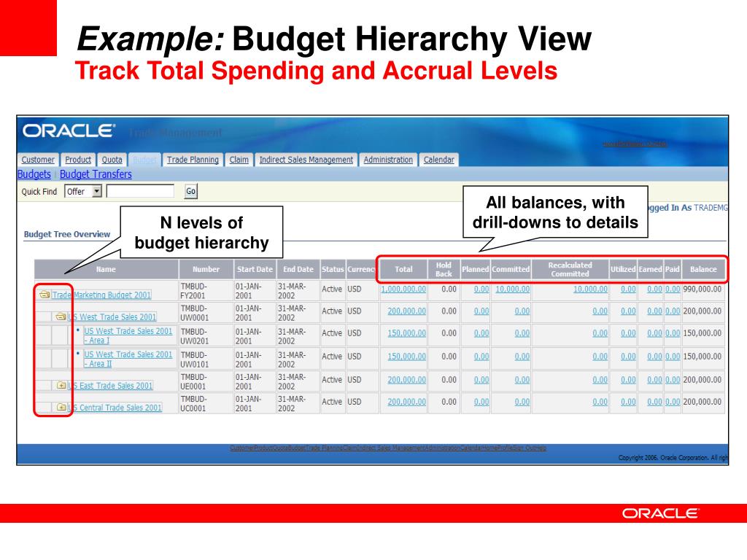Open US West Trade Sales 2001 - Area II

[x=128, y=359]
